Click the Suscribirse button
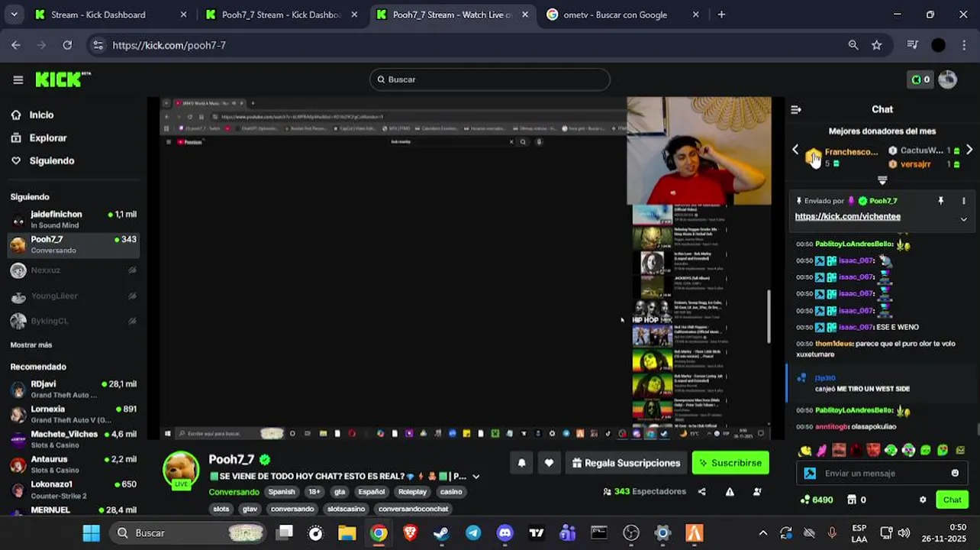This screenshot has height=550, width=980. [730, 463]
